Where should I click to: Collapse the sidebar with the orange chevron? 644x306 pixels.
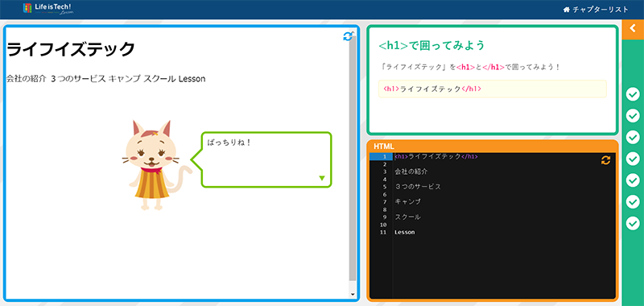(x=633, y=28)
